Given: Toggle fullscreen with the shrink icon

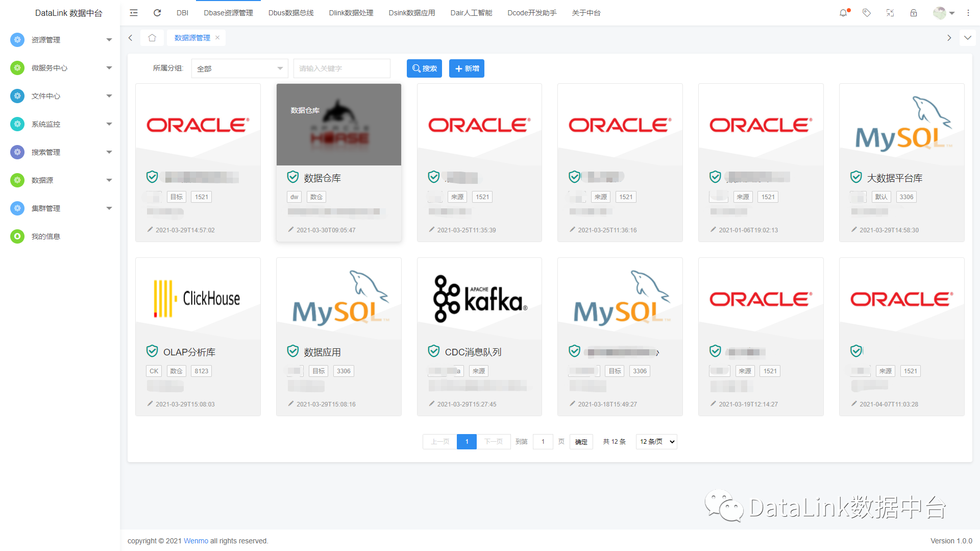Looking at the screenshot, I should coord(890,13).
